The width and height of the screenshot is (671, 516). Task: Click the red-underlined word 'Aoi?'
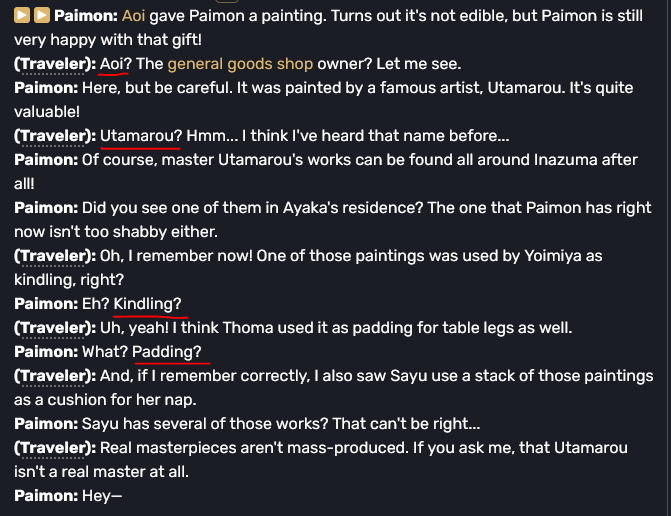click(x=116, y=64)
